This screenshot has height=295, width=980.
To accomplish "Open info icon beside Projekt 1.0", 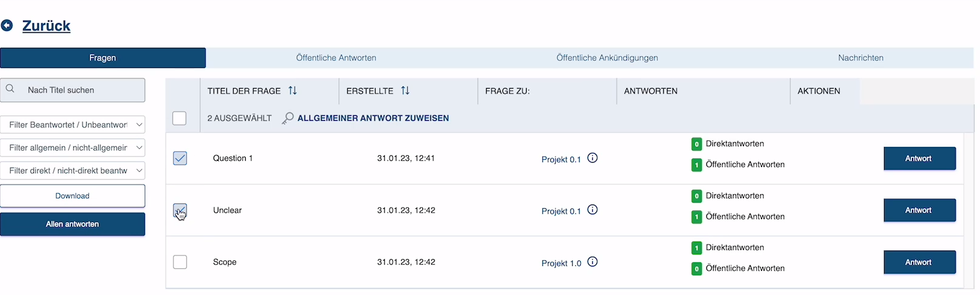I will (593, 262).
